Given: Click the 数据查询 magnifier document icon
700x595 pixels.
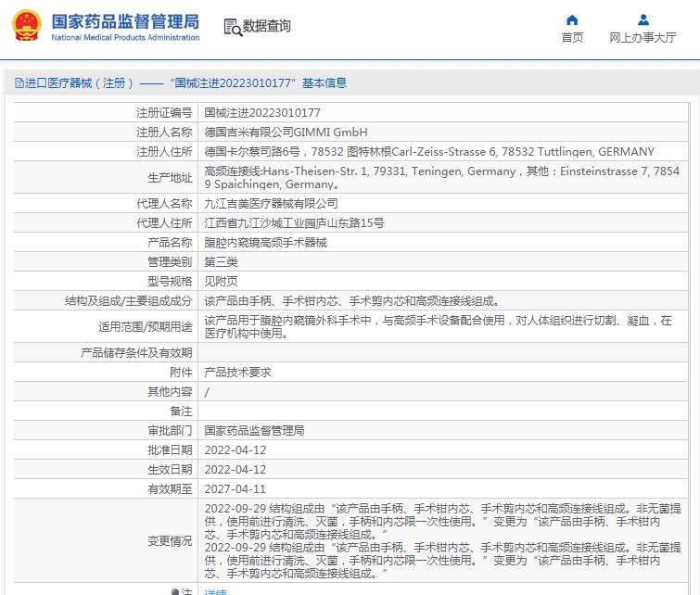Looking at the screenshot, I should pyautogui.click(x=232, y=27).
